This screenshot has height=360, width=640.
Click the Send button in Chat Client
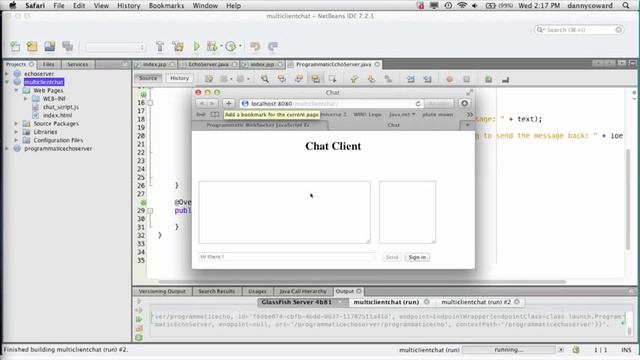(x=392, y=257)
